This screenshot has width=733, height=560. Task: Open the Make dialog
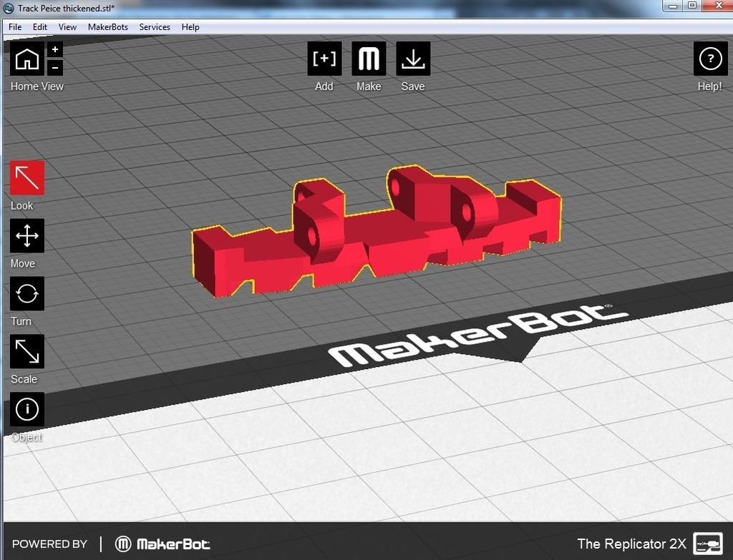pos(369,59)
